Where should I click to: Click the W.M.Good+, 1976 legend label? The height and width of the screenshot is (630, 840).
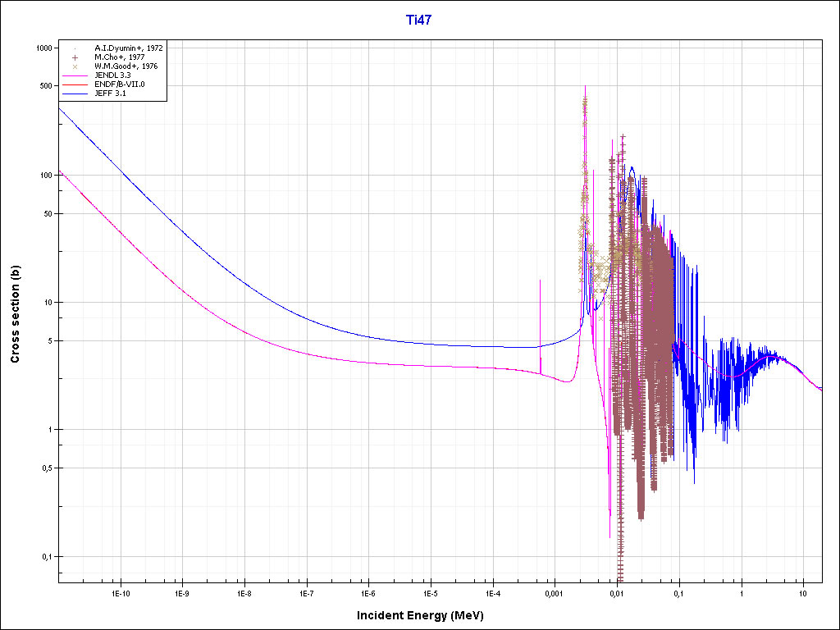coord(126,66)
